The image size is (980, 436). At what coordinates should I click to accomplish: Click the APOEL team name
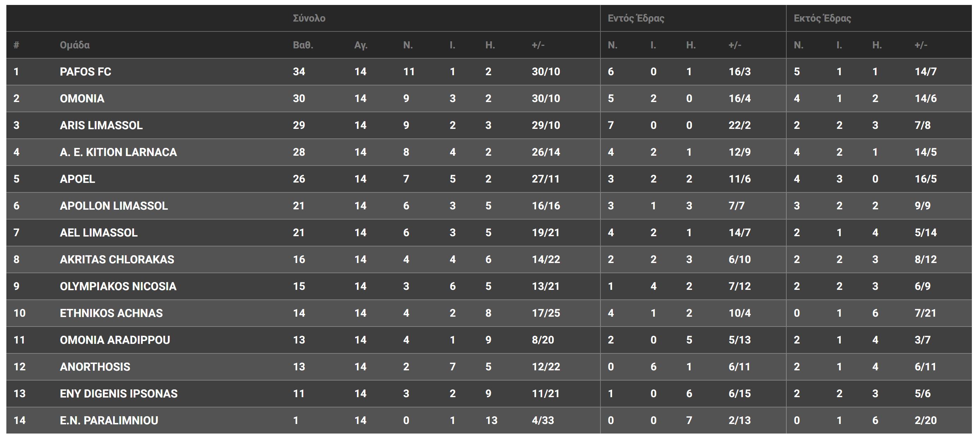point(77,179)
